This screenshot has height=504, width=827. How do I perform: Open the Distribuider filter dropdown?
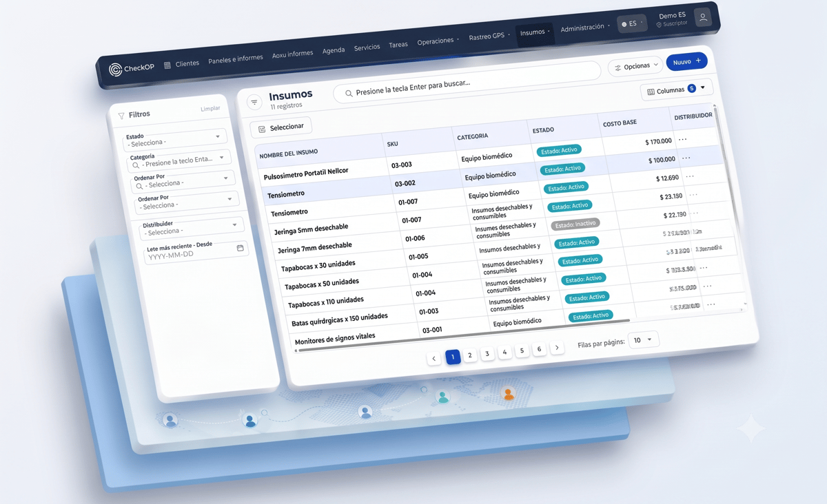click(x=191, y=228)
